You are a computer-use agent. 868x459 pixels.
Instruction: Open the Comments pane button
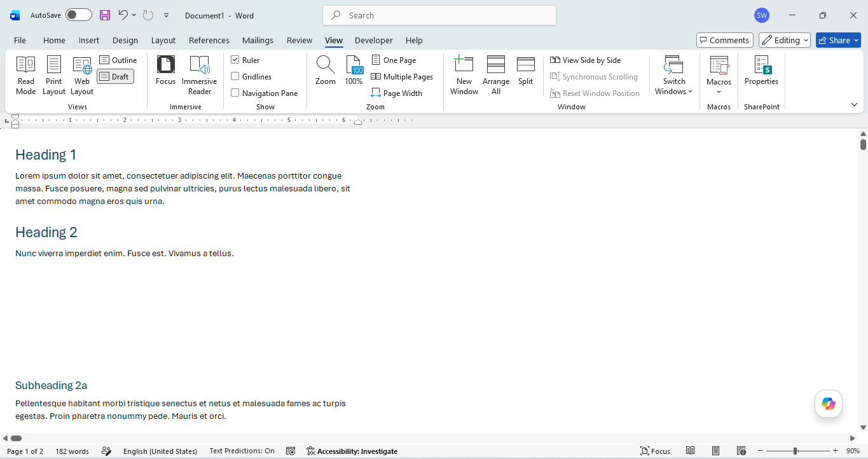[725, 40]
